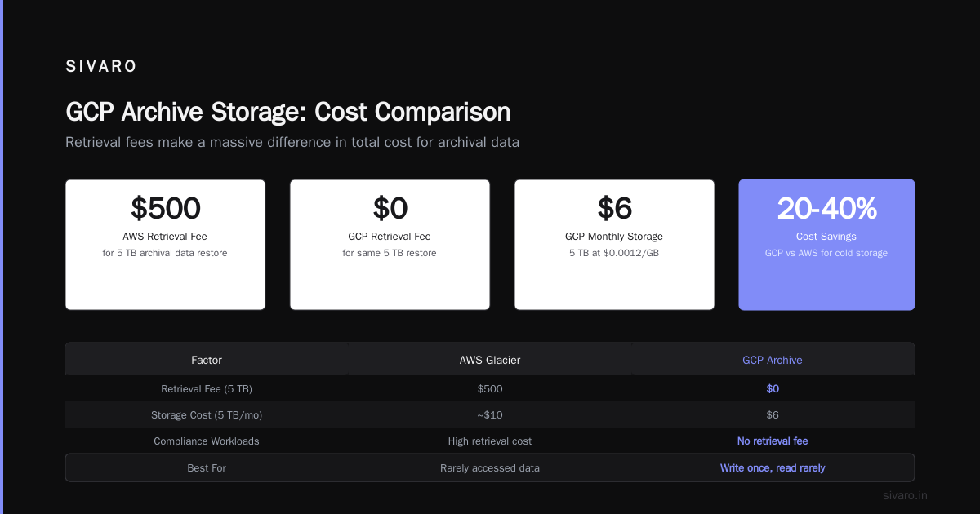The image size is (980, 514).
Task: Click '5 TB at $0.0012/GB' text
Action: pos(614,253)
